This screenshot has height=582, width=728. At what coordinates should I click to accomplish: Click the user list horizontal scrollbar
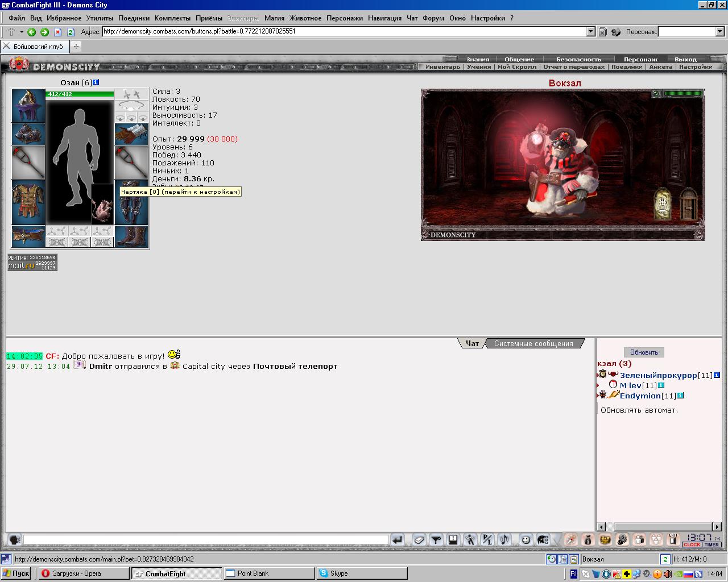tap(659, 527)
